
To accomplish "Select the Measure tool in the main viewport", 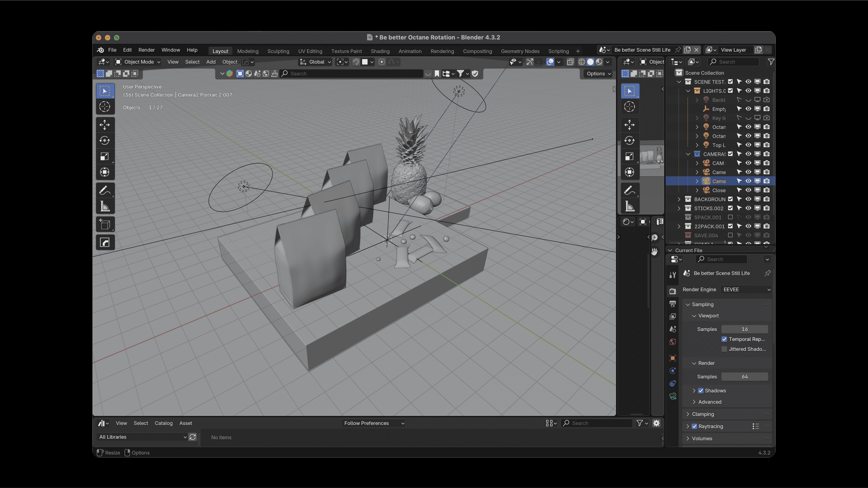I will pyautogui.click(x=105, y=206).
